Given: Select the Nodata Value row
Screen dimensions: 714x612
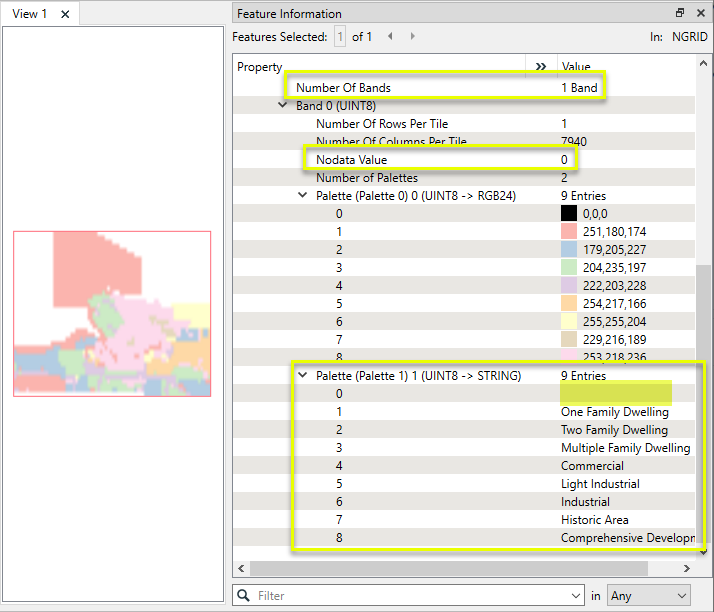Looking at the screenshot, I should pyautogui.click(x=351, y=160).
